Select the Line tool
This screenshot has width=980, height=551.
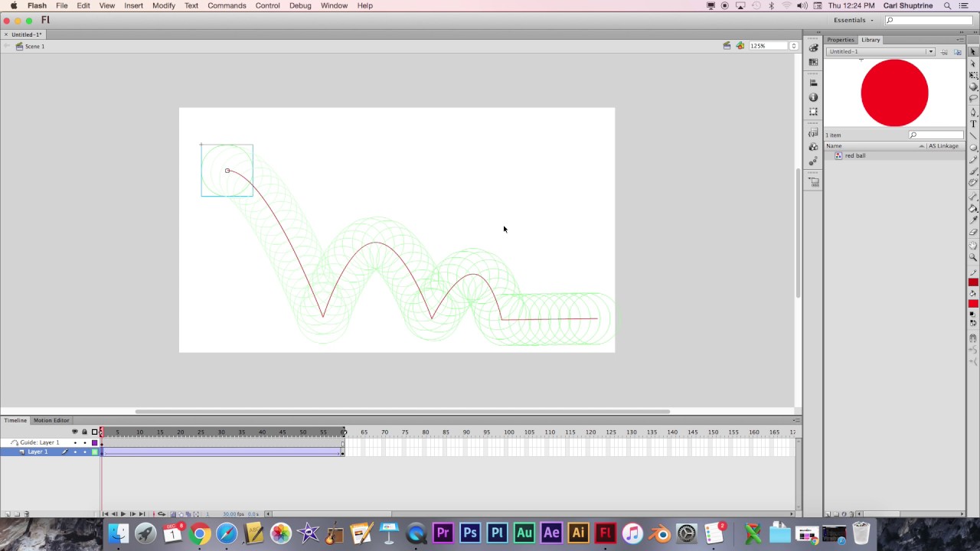[973, 136]
